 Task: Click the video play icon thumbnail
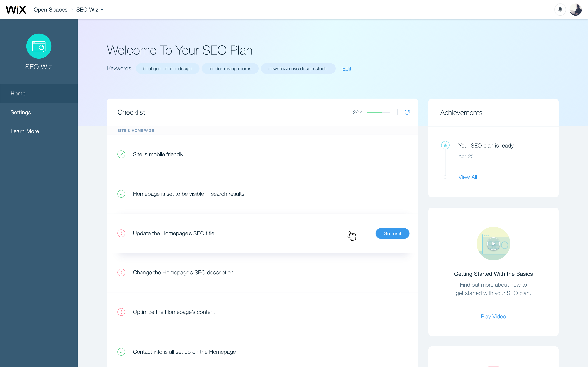(x=493, y=244)
